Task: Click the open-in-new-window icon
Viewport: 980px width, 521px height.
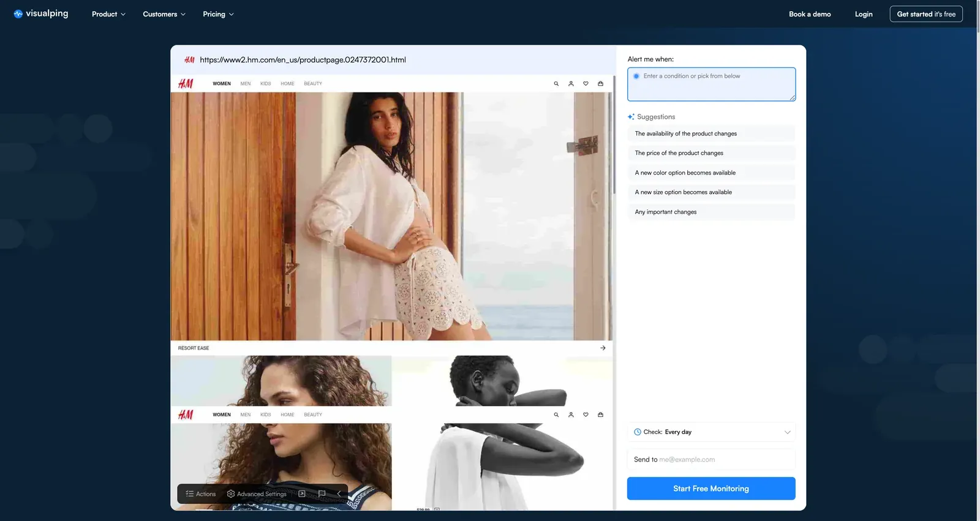Action: 302,494
